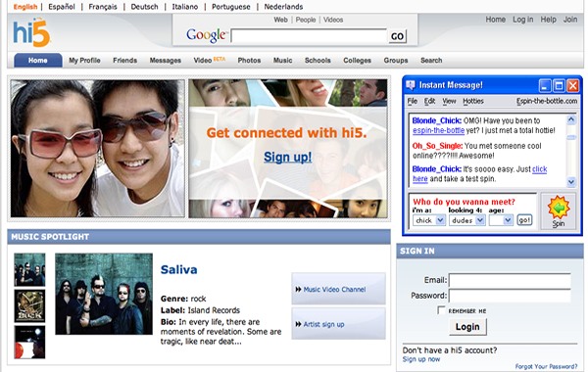Click the Login button
This screenshot has width=588, height=372.
(x=467, y=327)
